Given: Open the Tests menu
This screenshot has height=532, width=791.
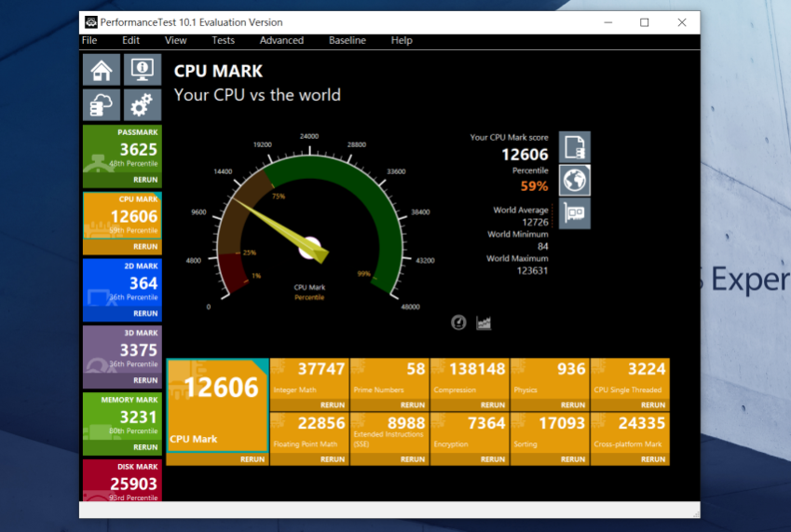Looking at the screenshot, I should pyautogui.click(x=223, y=40).
